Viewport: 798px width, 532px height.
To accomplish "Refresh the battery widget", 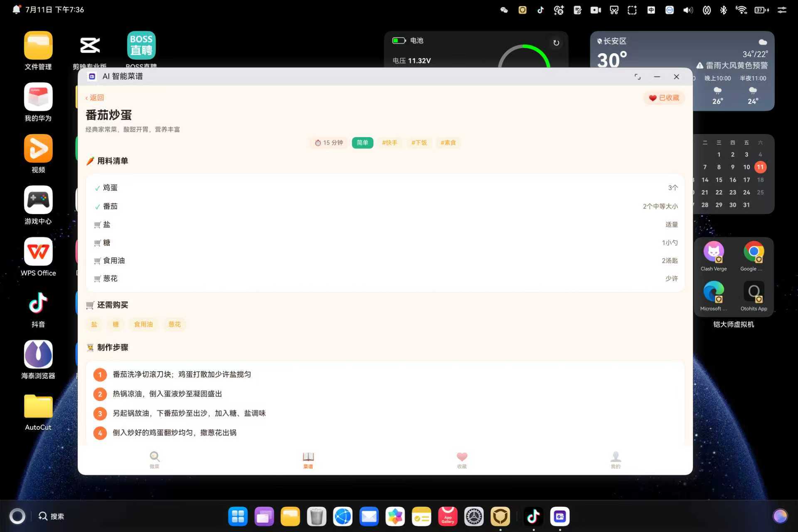I will (556, 43).
